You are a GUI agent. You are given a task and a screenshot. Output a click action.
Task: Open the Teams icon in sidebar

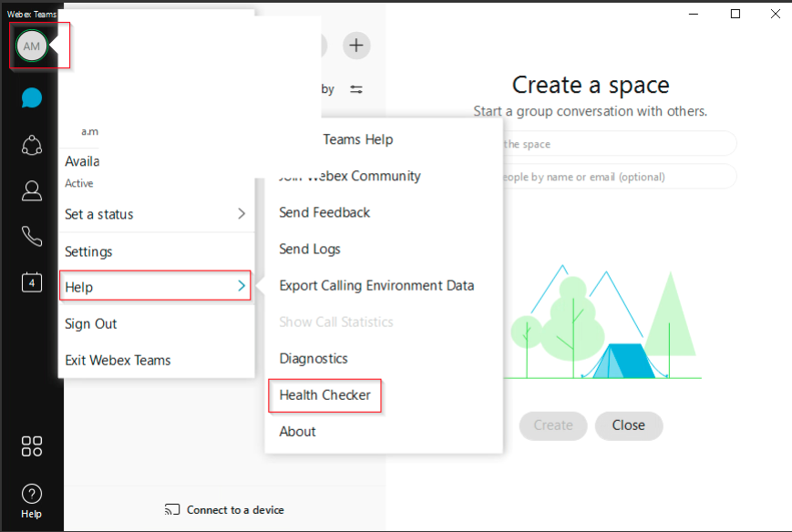(x=32, y=145)
